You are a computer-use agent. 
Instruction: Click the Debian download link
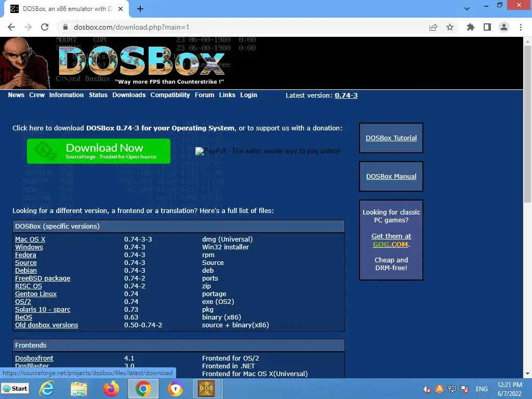26,270
